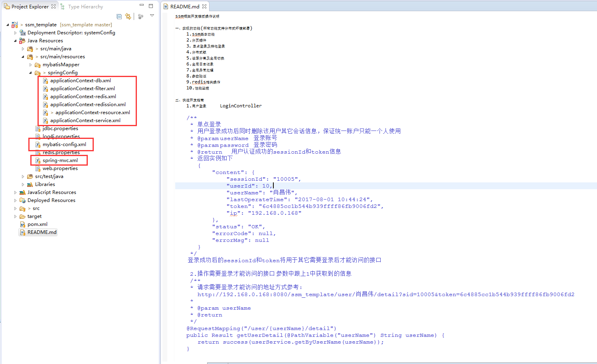Collapse the ssm_template project node
Image resolution: width=597 pixels, height=364 pixels.
click(8, 25)
